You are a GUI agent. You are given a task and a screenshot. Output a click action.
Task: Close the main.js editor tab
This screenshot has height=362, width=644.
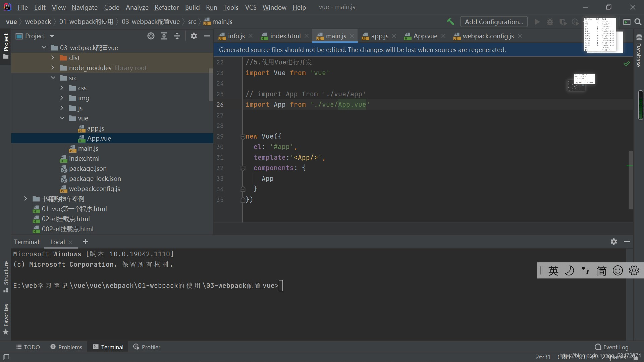(x=352, y=36)
